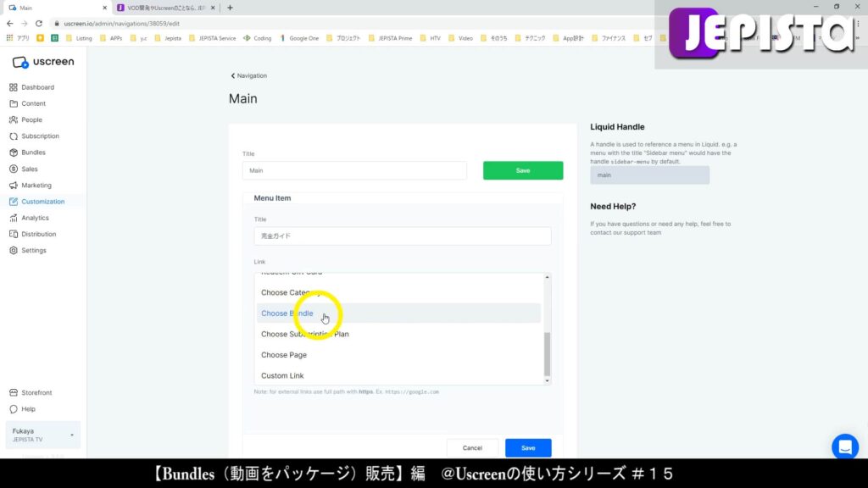Close the VOD JEPISTA browser tab

point(213,8)
